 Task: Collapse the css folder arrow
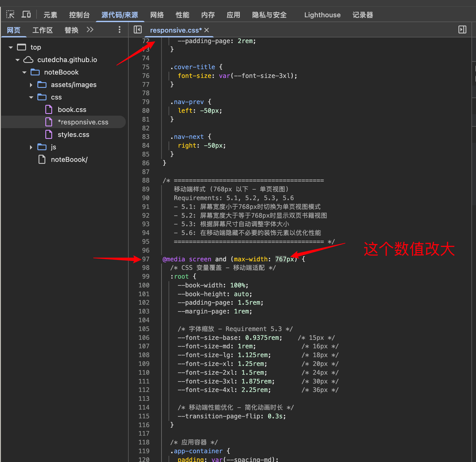pos(31,97)
